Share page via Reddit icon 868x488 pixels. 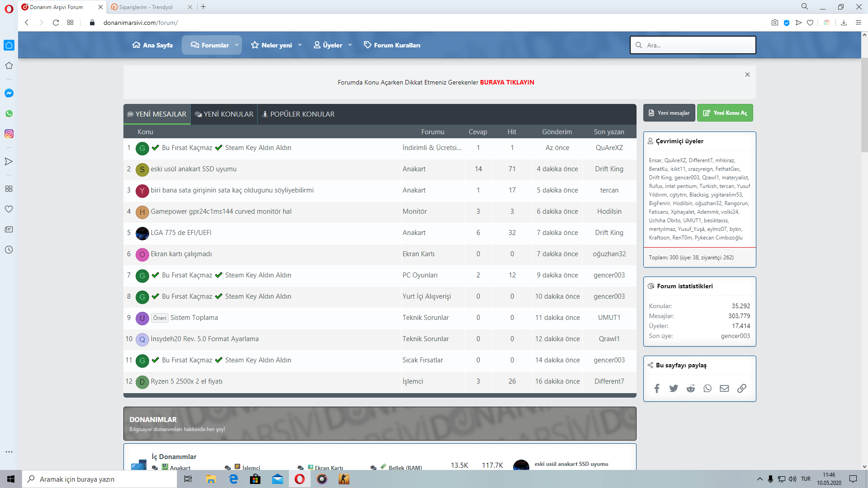(x=691, y=389)
